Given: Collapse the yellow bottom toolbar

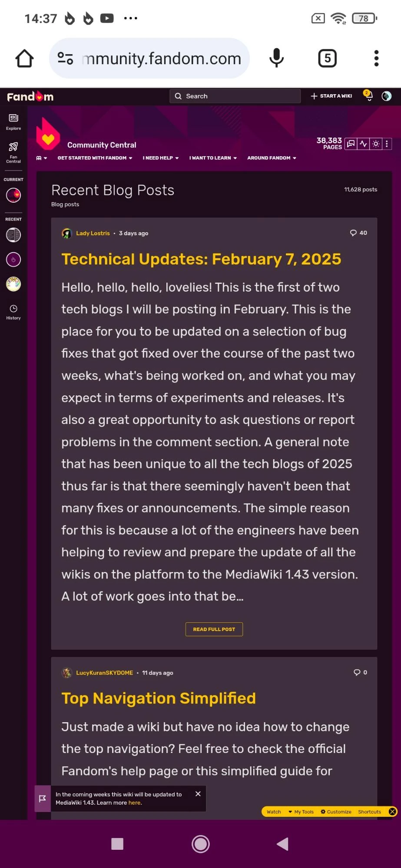Looking at the screenshot, I should (392, 812).
